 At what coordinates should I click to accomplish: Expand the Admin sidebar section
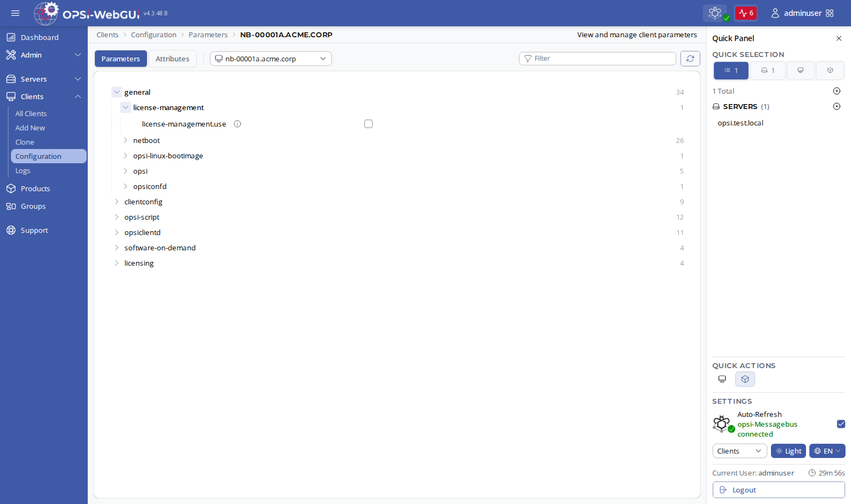click(44, 55)
